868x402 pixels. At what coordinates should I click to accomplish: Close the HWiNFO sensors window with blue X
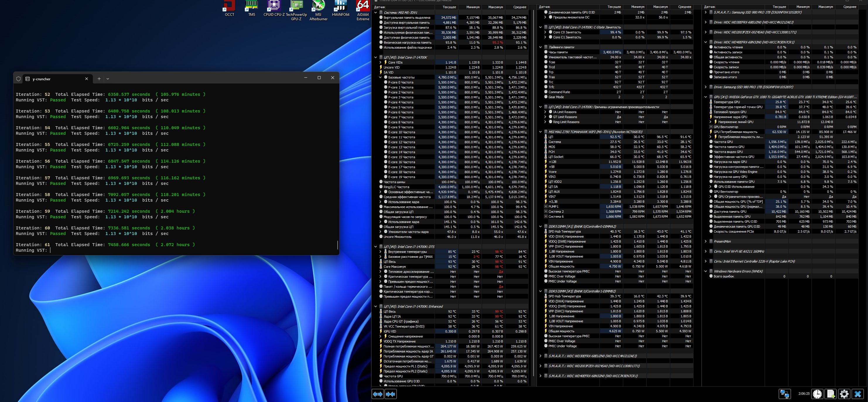(857, 394)
